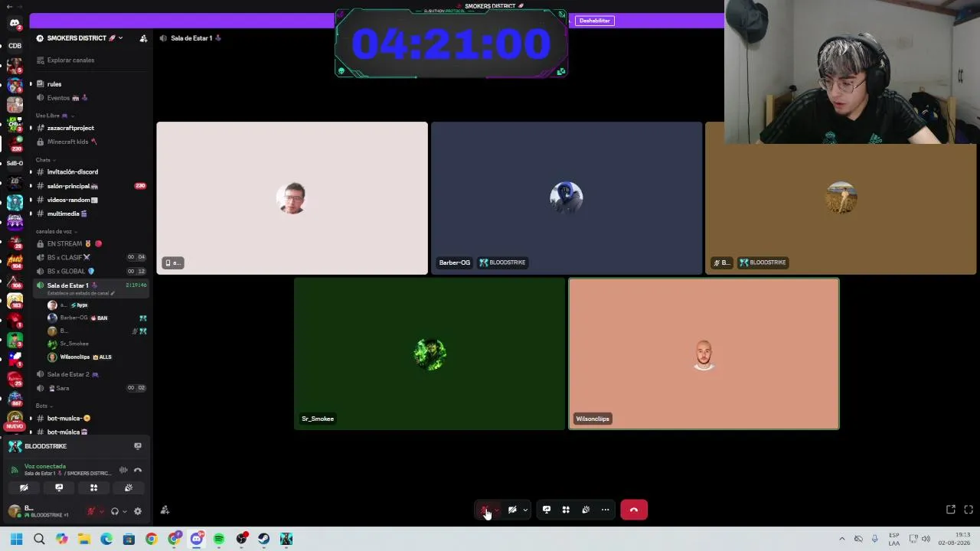
Task: Join the Minecraft kids voice channel
Action: [x=90, y=142]
